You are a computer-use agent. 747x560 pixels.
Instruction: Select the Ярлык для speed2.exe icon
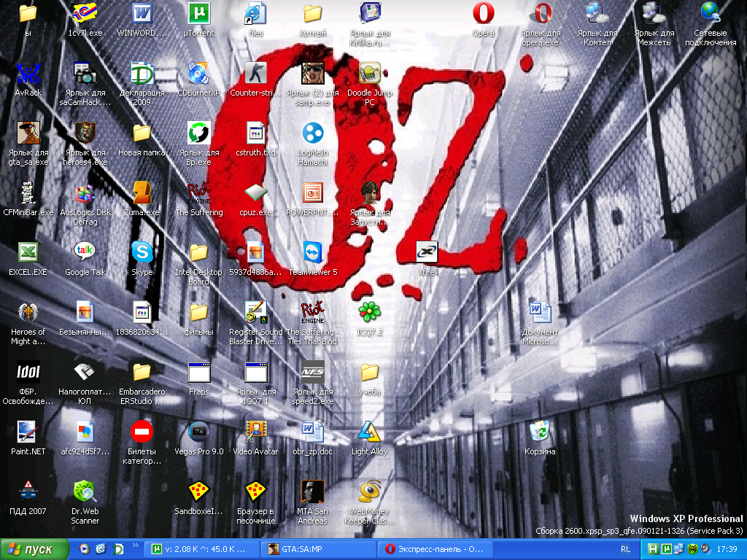coord(312,383)
